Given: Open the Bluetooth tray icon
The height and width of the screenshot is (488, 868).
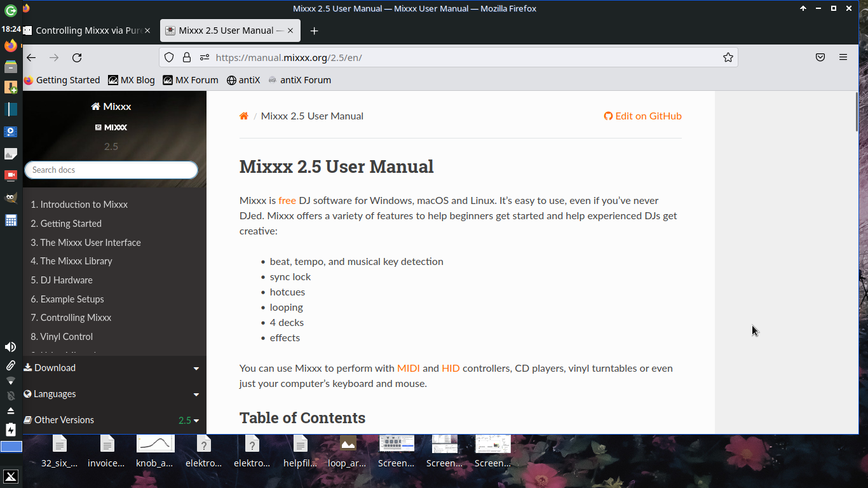Looking at the screenshot, I should [11, 395].
